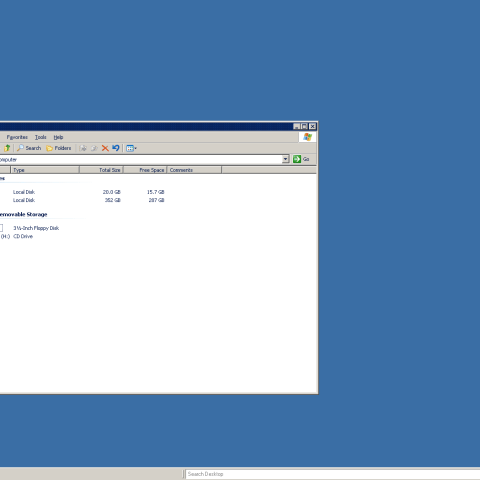The height and width of the screenshot is (480, 480).
Task: Sort by the Type column header
Action: pyautogui.click(x=45, y=170)
